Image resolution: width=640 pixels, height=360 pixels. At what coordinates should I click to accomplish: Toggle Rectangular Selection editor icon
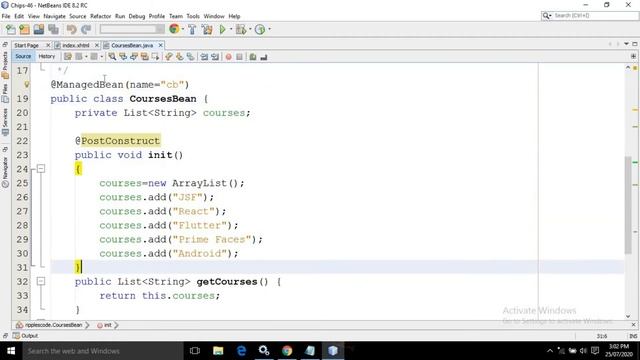point(155,57)
